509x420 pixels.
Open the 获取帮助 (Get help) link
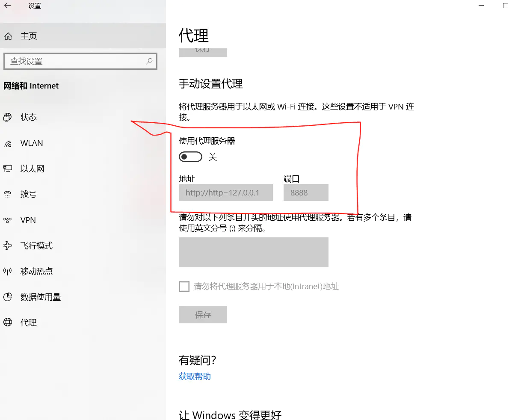coord(195,376)
